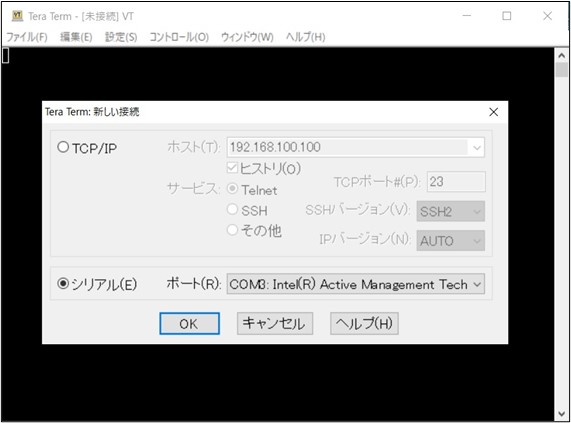Maximize the Tera Term window
The image size is (571, 423).
(x=507, y=16)
